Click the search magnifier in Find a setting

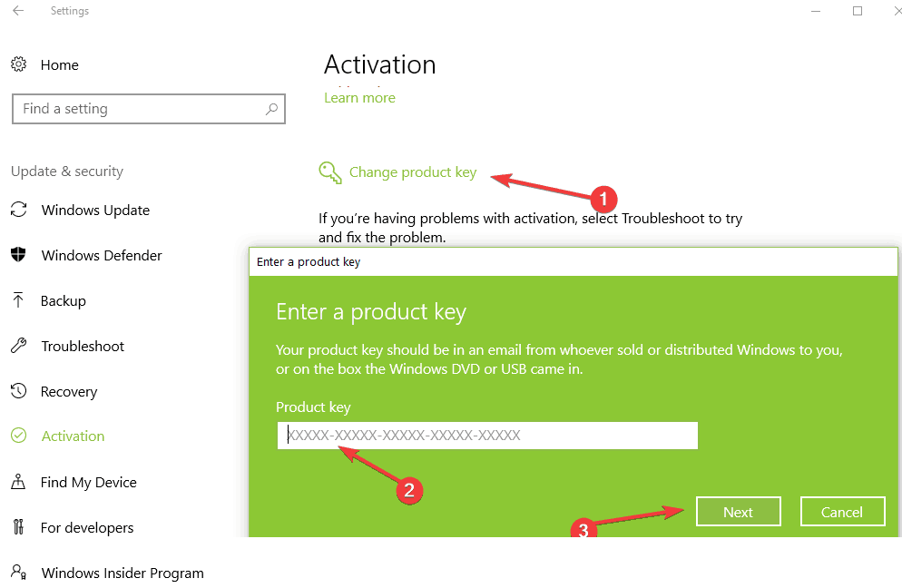[x=271, y=108]
